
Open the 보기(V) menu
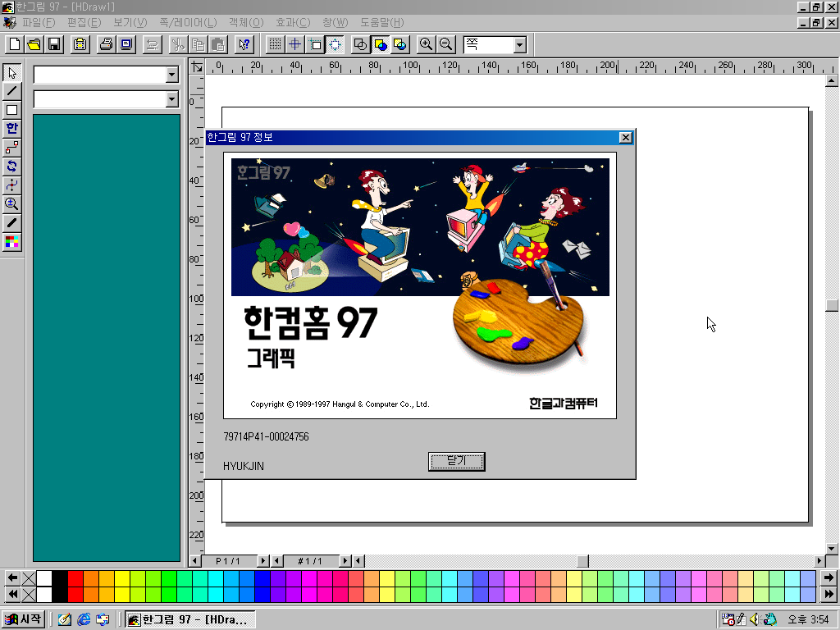click(x=130, y=22)
